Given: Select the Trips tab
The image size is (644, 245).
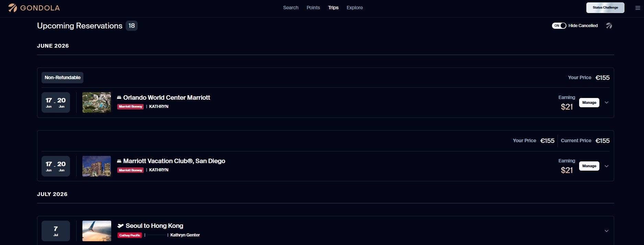Looking at the screenshot, I should [333, 8].
